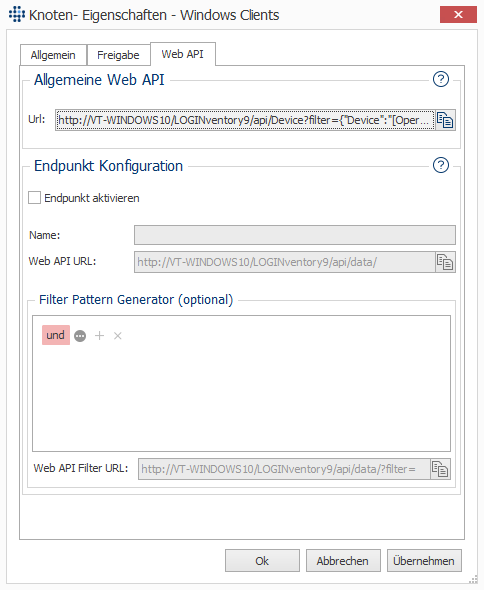
Task: Confirm with the Ok button
Action: pos(262,561)
